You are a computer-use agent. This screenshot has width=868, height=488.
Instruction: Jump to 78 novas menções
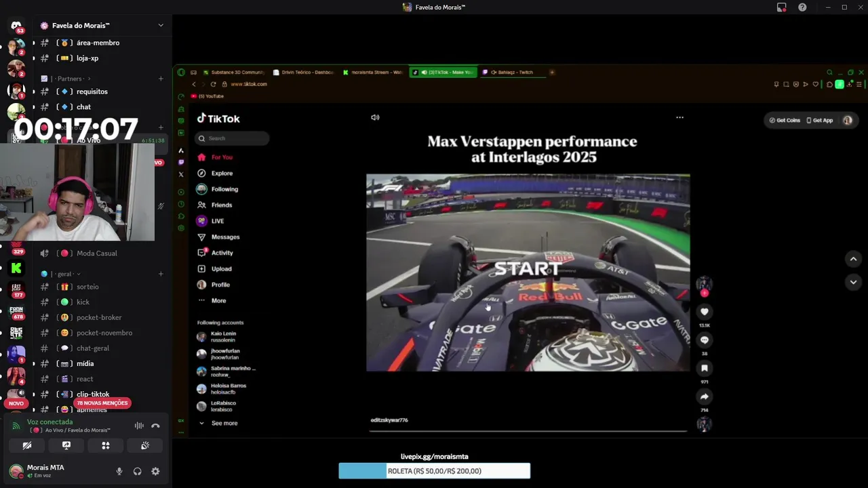(x=102, y=403)
